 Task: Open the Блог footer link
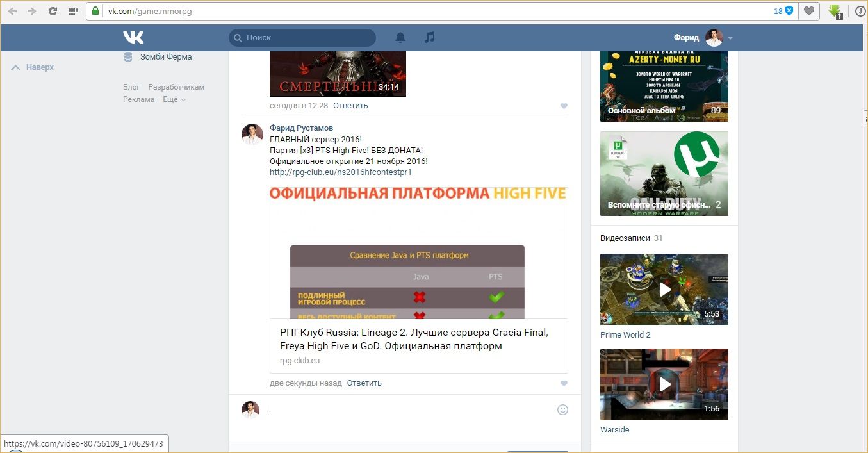coord(131,87)
